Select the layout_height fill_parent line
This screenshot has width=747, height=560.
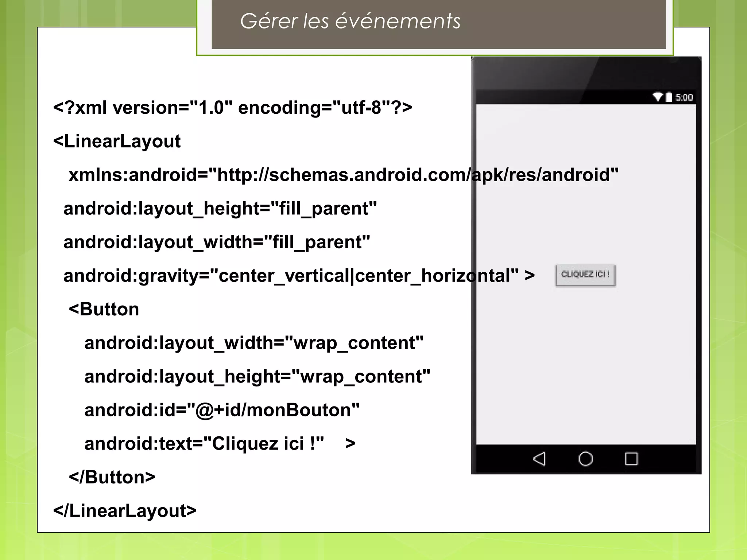(x=220, y=209)
